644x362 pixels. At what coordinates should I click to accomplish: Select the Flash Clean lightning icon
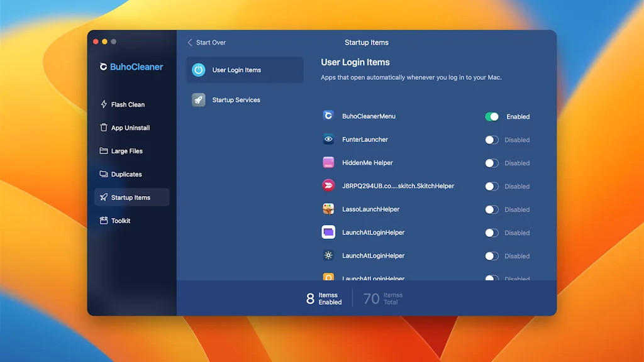click(103, 104)
